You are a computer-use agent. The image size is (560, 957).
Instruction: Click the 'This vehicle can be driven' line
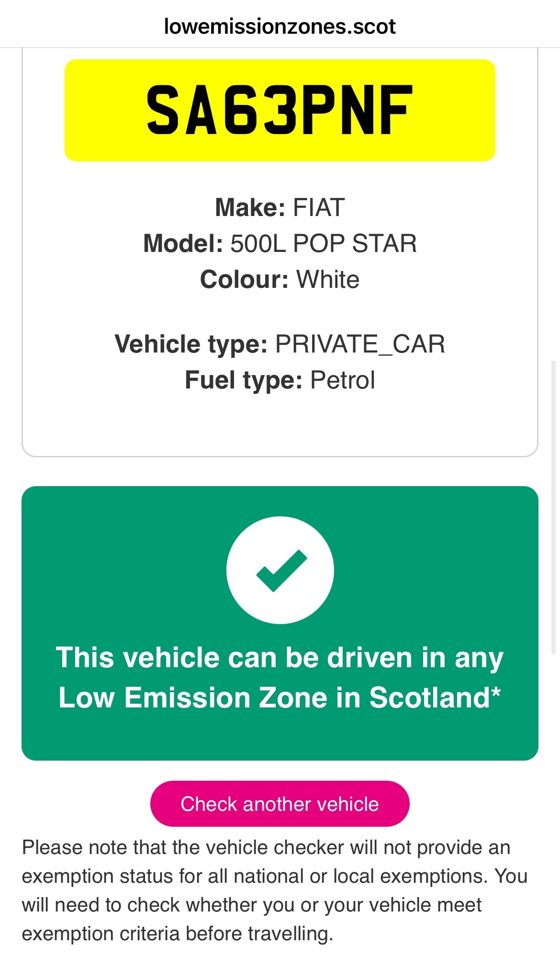click(280, 657)
